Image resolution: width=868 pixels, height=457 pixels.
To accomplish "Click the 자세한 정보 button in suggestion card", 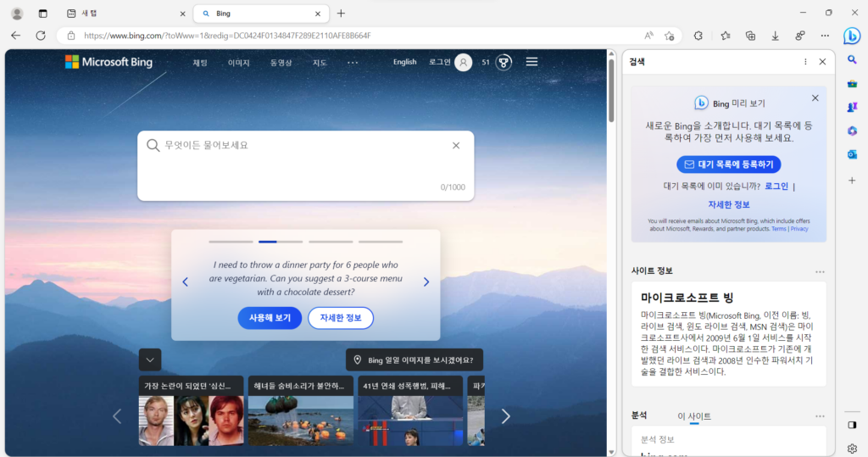I will pyautogui.click(x=341, y=318).
